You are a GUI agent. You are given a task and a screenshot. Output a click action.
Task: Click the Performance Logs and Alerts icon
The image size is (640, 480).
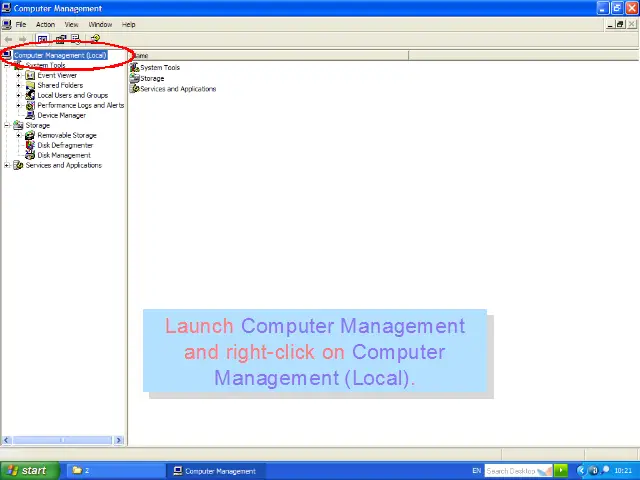click(30, 105)
